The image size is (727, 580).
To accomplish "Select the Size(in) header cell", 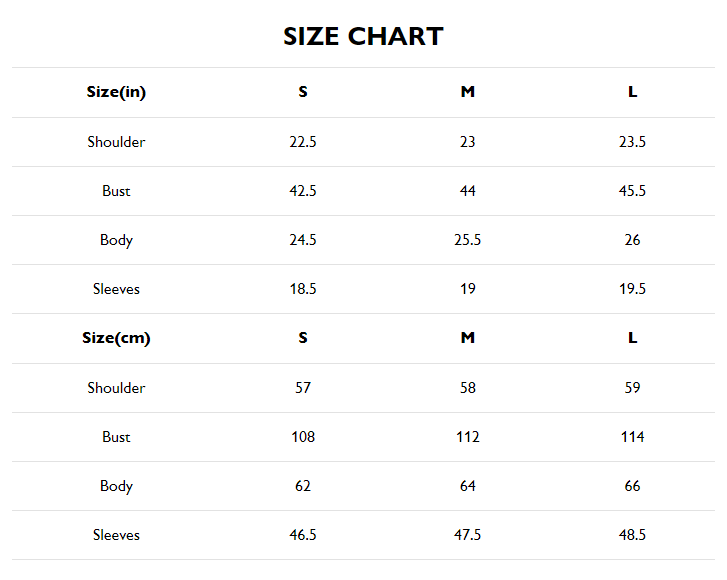I will (x=116, y=92).
